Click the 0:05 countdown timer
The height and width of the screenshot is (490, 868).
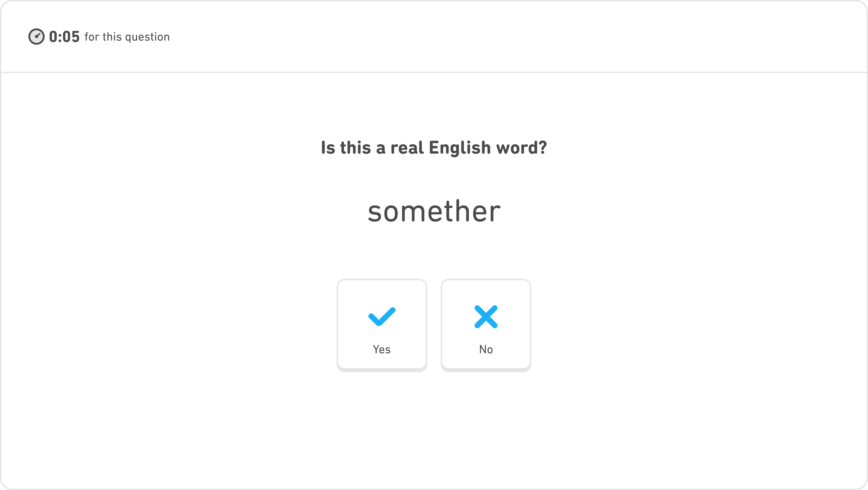point(64,36)
